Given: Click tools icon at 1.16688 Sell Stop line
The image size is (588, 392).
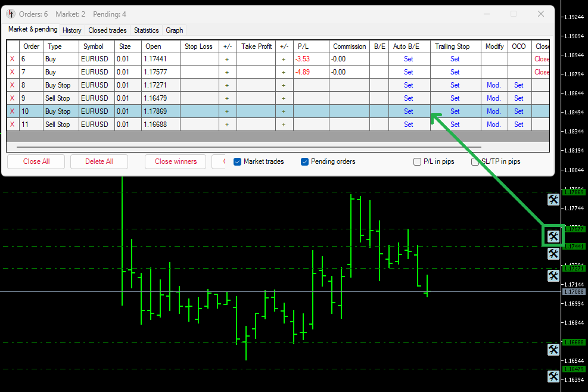Looking at the screenshot, I should pos(553,350).
